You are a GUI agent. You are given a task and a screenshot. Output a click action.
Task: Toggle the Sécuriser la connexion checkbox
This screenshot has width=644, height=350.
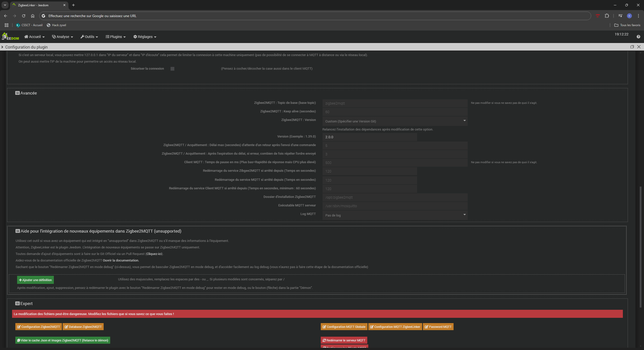click(172, 69)
